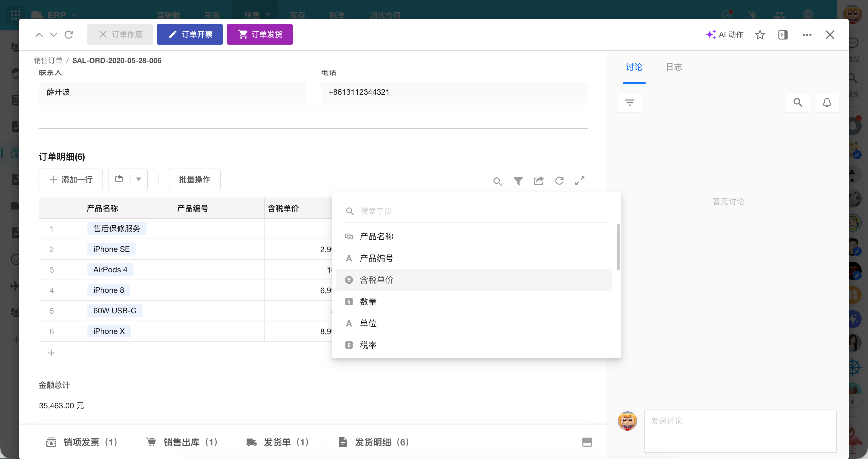
Task: Select 产品名称 field in dropdown list
Action: pos(473,236)
